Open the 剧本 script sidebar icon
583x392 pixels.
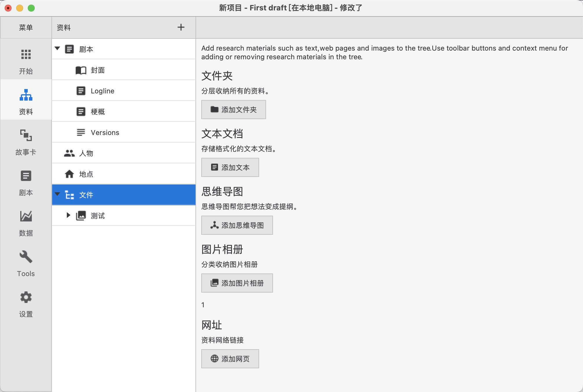click(x=26, y=176)
